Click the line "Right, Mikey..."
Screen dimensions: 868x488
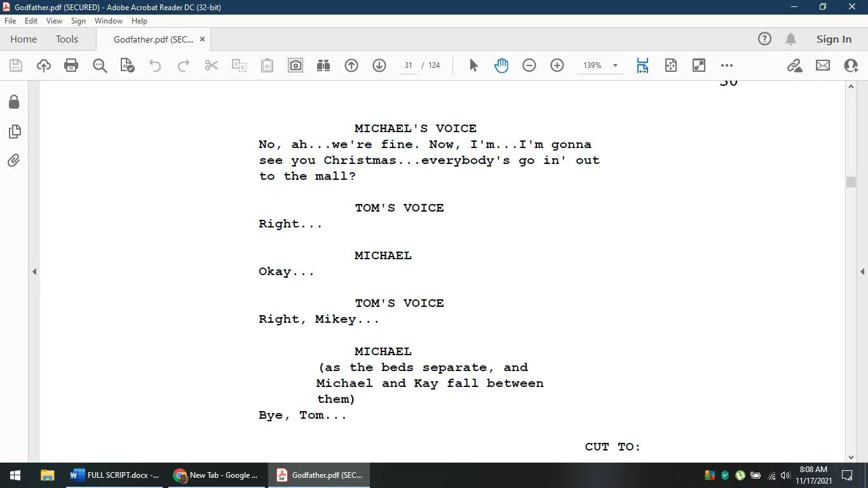(319, 320)
